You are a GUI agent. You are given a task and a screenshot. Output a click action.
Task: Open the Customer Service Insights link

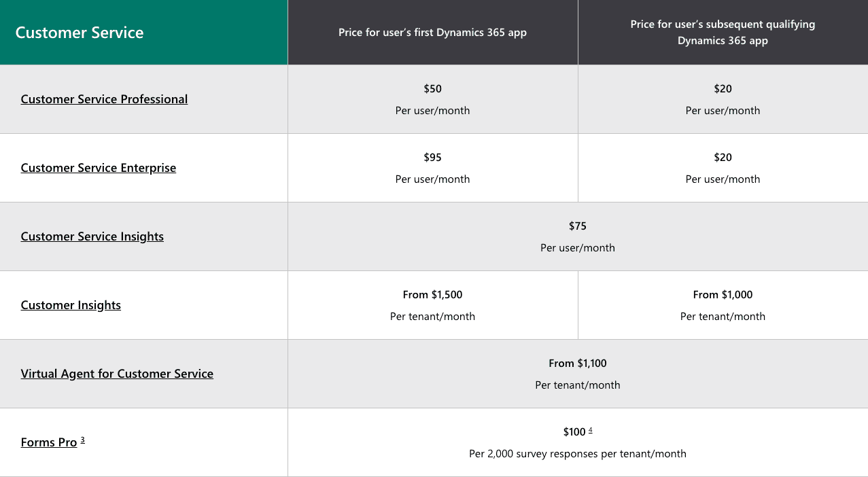click(92, 236)
